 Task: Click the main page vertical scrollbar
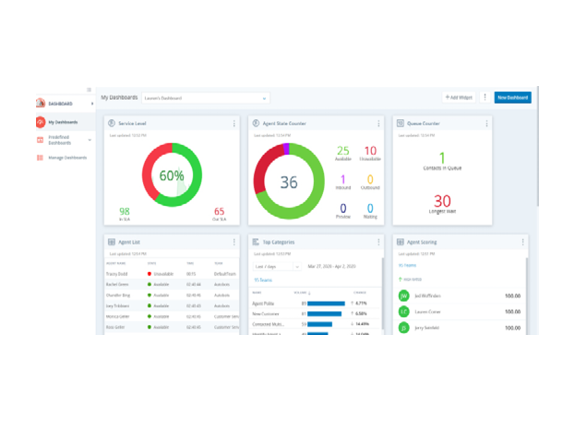pyautogui.click(x=538, y=147)
